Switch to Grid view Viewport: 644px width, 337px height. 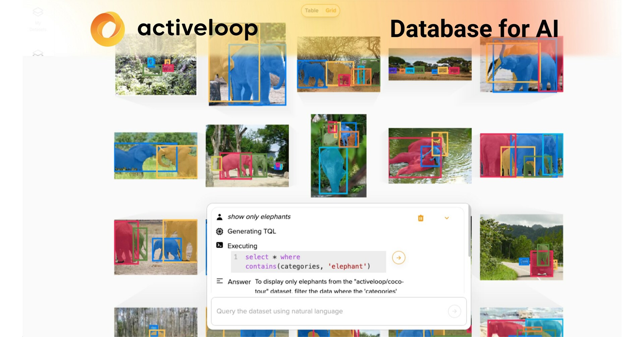point(331,10)
